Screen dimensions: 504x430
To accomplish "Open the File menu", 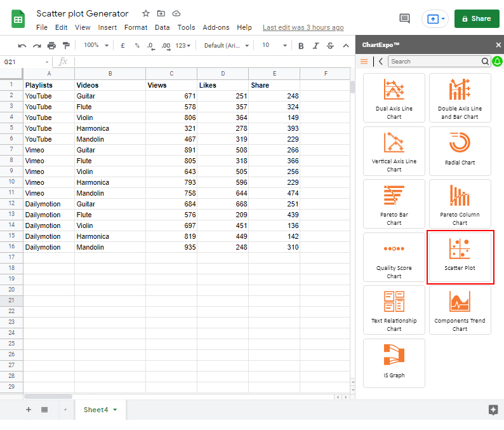I will [x=42, y=28].
